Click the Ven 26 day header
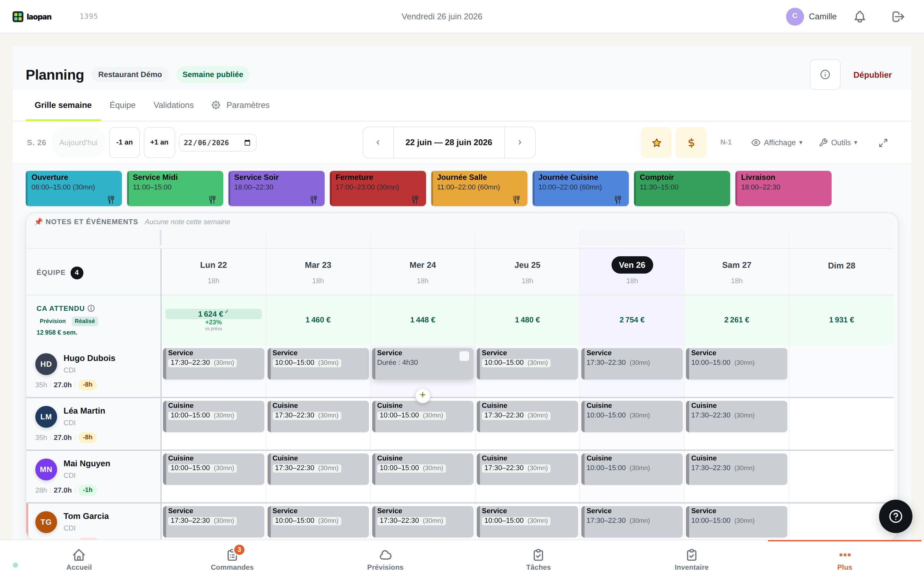 632,265
